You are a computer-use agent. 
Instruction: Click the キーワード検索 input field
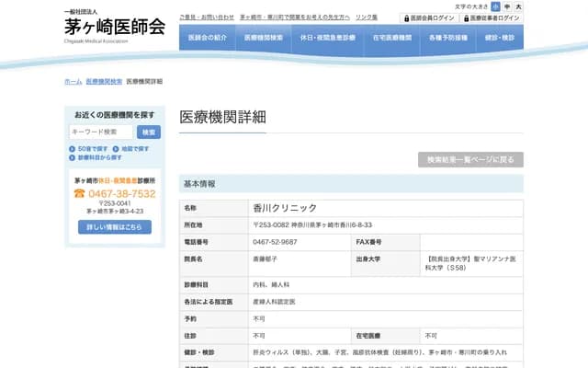click(101, 132)
